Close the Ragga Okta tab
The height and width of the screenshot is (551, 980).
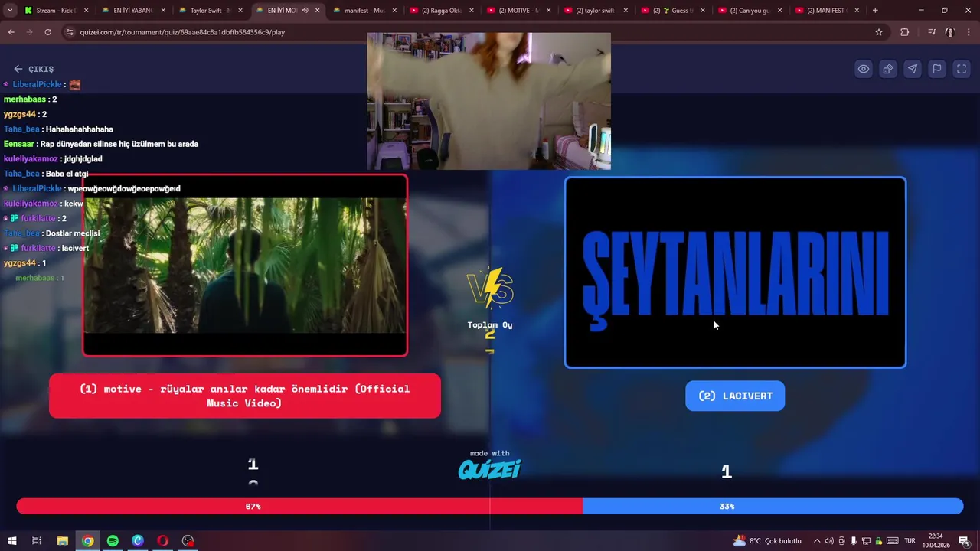tap(472, 11)
